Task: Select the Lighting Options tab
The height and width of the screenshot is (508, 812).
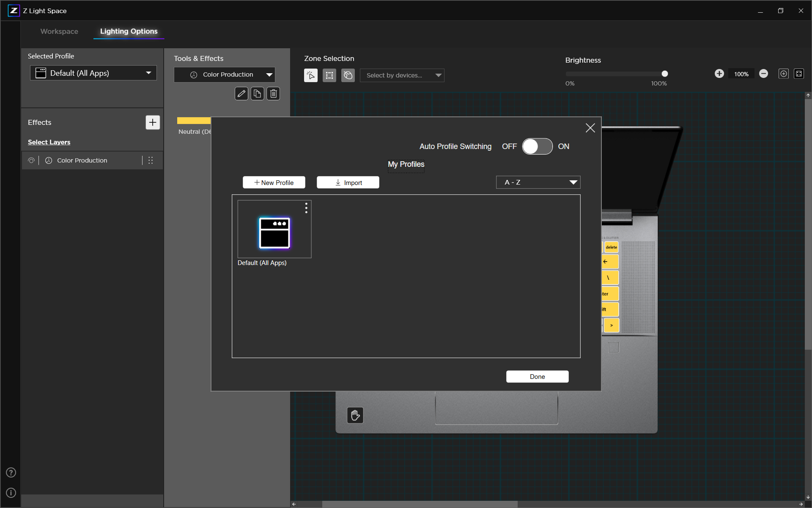Action: tap(129, 31)
